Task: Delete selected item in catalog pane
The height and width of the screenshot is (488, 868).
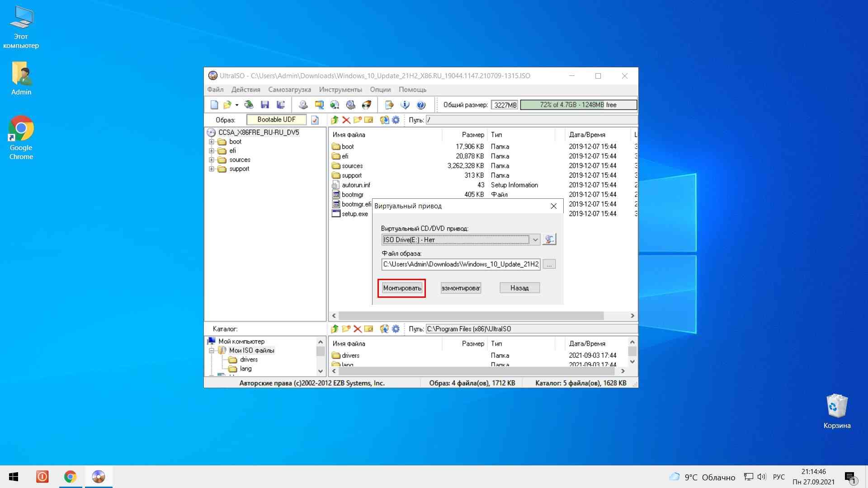Action: [x=358, y=329]
